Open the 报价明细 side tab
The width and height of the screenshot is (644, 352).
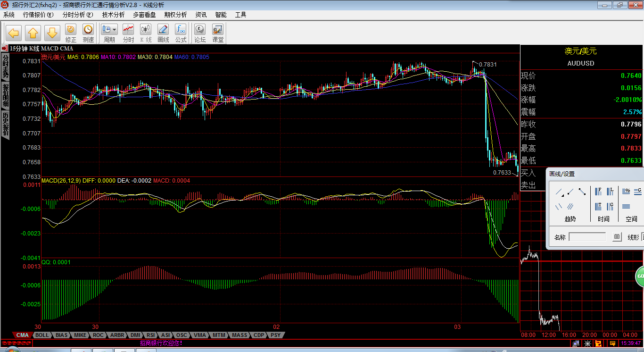tap(5, 95)
